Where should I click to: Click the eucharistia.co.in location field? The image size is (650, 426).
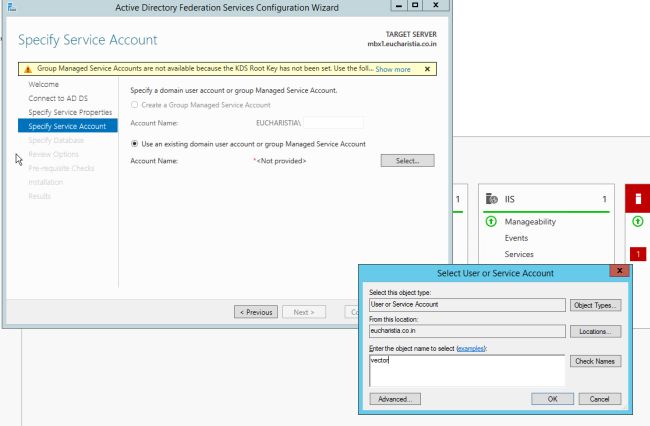click(x=467, y=331)
